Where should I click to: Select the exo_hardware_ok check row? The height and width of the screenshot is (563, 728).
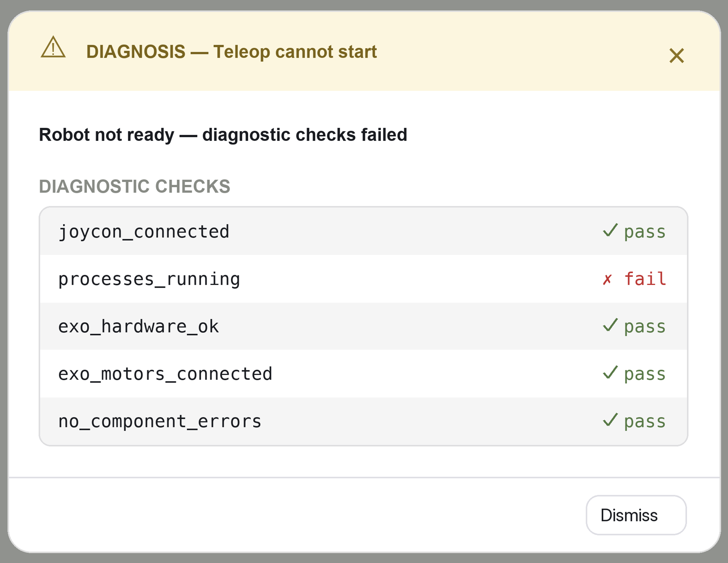pyautogui.click(x=363, y=326)
